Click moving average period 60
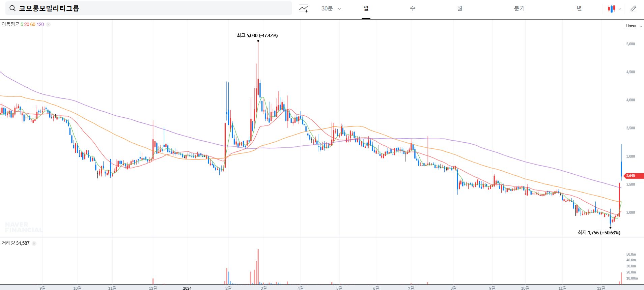Viewport: 644px width, 290px height. tap(33, 24)
